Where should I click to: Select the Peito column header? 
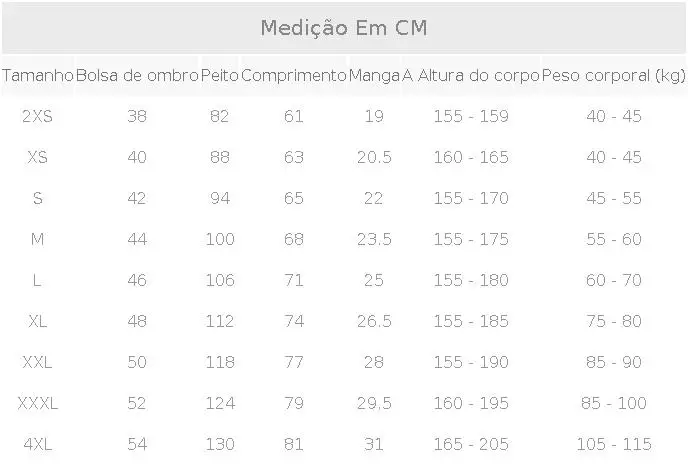point(219,75)
